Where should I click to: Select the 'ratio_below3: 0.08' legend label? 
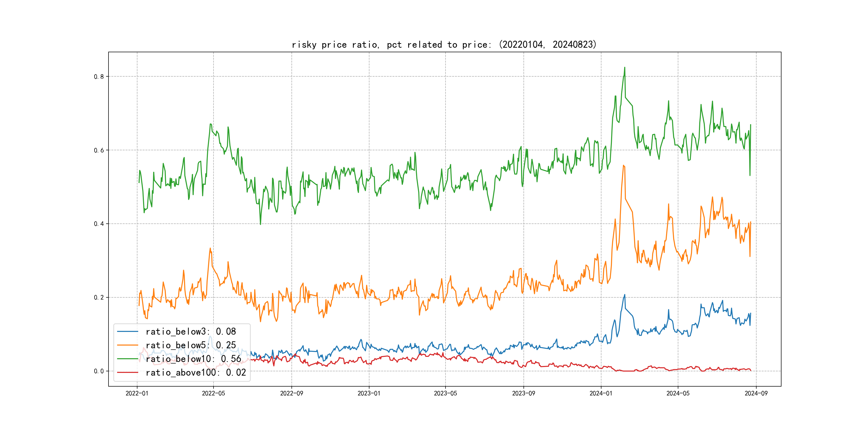coord(191,332)
